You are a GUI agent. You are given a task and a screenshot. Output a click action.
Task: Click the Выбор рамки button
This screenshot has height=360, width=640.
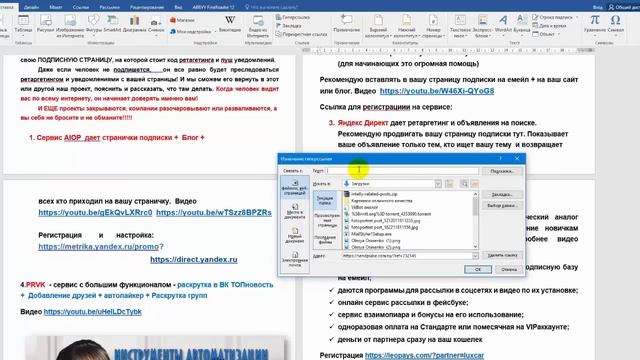coord(502,206)
